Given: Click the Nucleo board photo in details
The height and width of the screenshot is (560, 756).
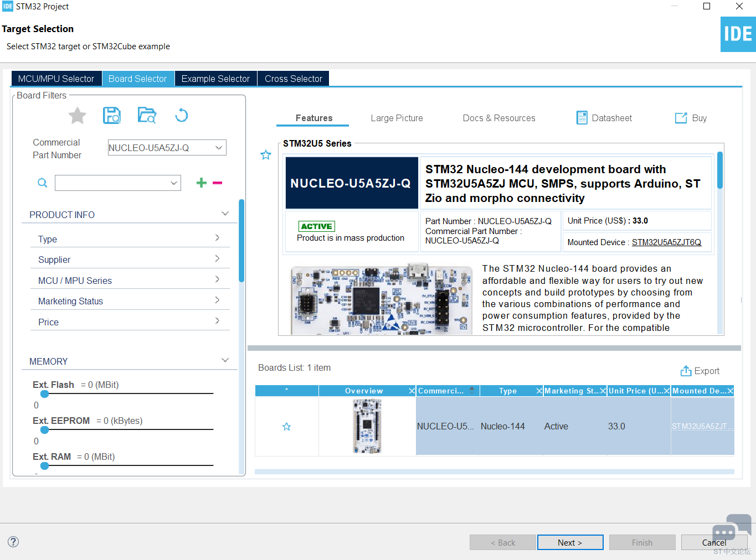Looking at the screenshot, I should [x=382, y=299].
